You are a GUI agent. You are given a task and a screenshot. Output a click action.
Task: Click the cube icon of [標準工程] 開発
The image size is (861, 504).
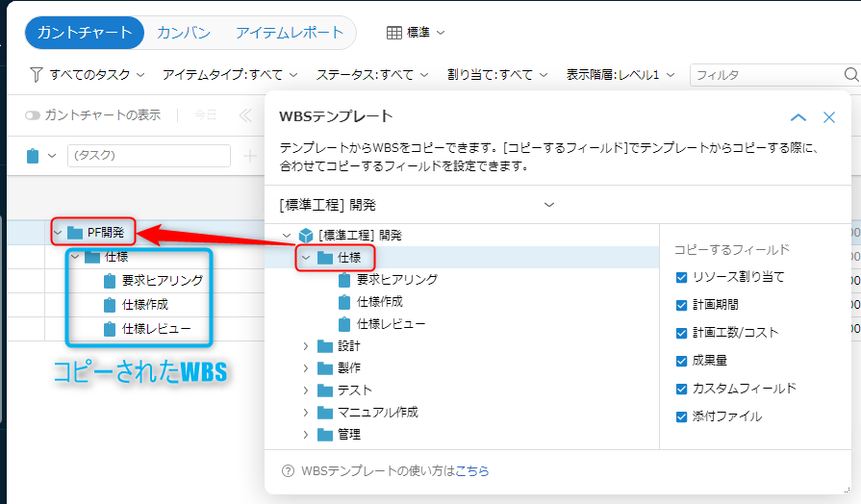click(x=306, y=236)
